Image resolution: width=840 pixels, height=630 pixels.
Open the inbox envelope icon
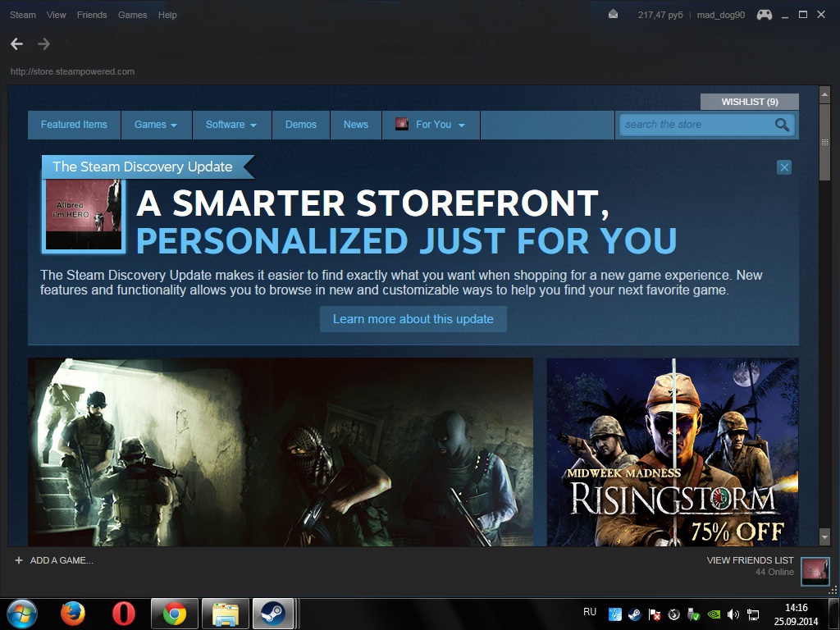(614, 15)
